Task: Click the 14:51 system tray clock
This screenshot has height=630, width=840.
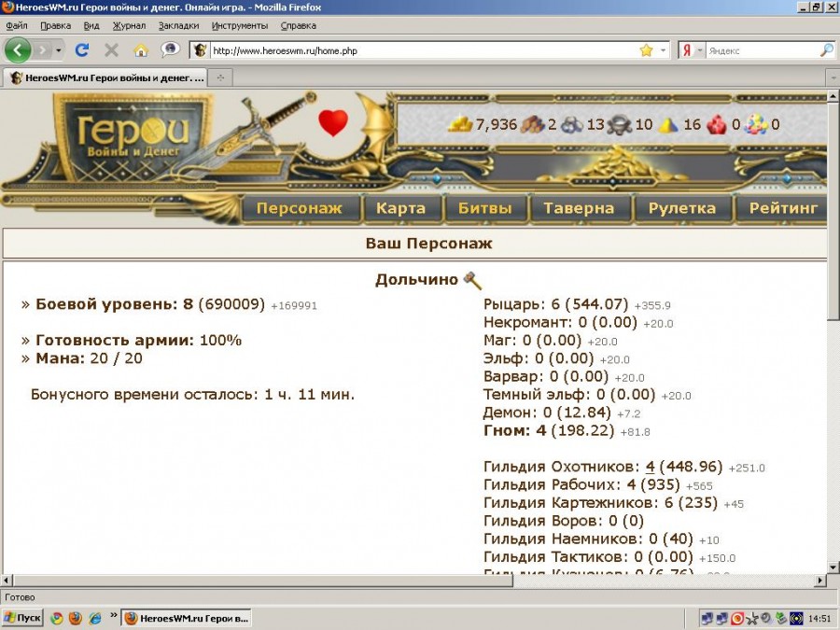Action: [819, 619]
